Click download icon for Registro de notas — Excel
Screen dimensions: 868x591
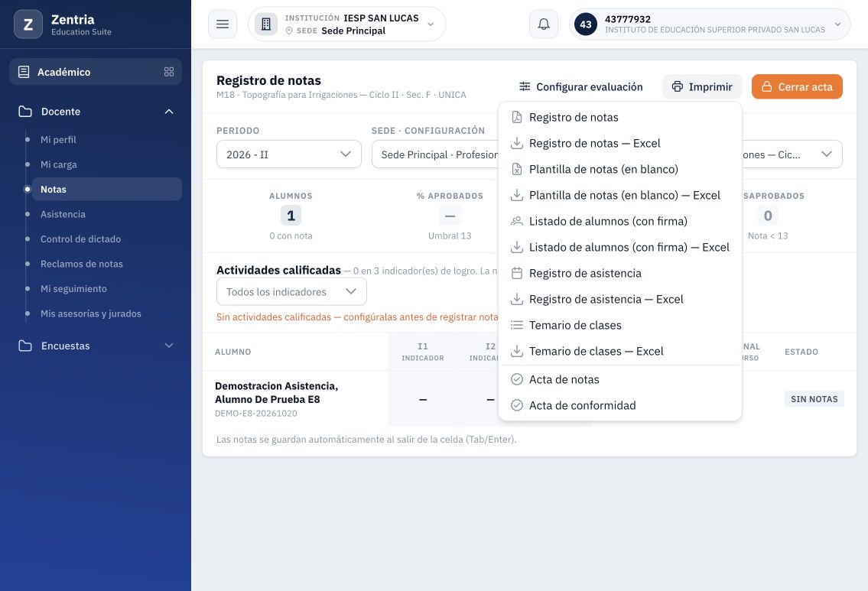click(x=516, y=143)
